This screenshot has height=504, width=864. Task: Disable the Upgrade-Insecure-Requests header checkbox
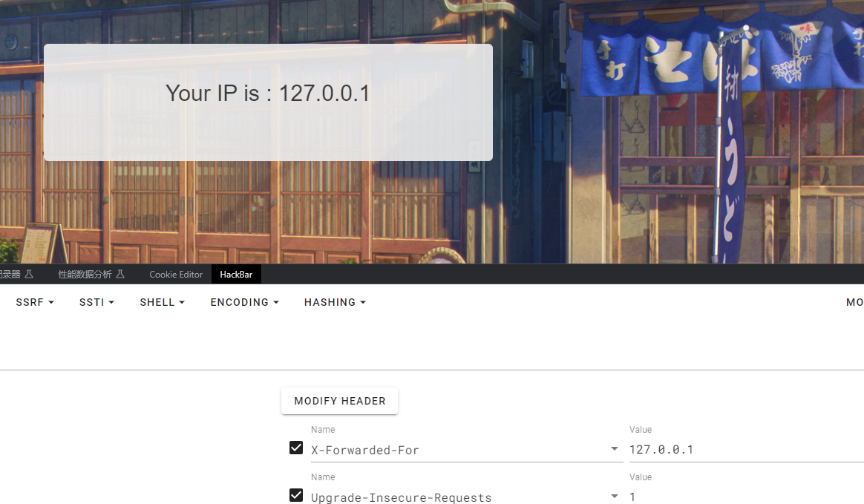point(296,495)
